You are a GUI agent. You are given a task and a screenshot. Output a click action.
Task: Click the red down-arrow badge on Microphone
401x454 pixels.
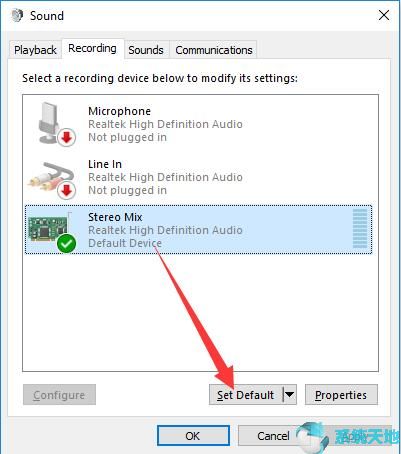(x=66, y=138)
